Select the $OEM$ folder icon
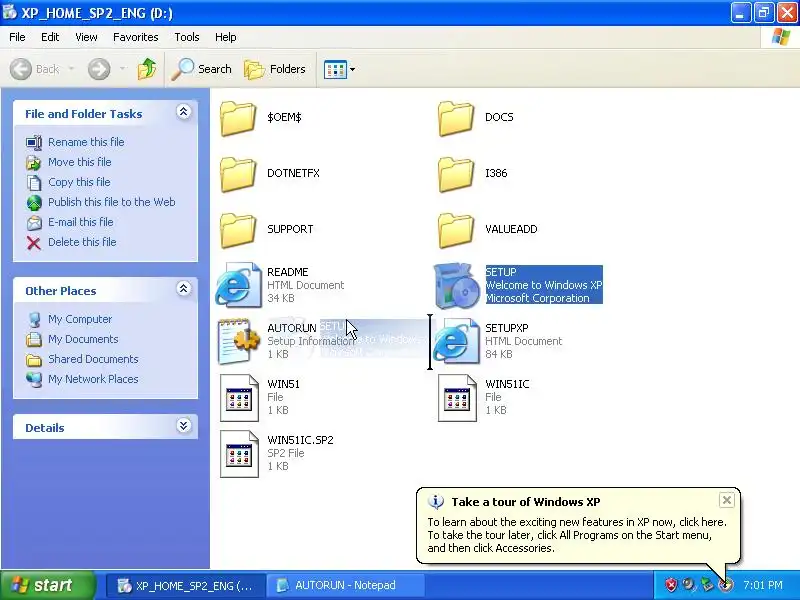Image resolution: width=800 pixels, height=600 pixels. tap(238, 118)
